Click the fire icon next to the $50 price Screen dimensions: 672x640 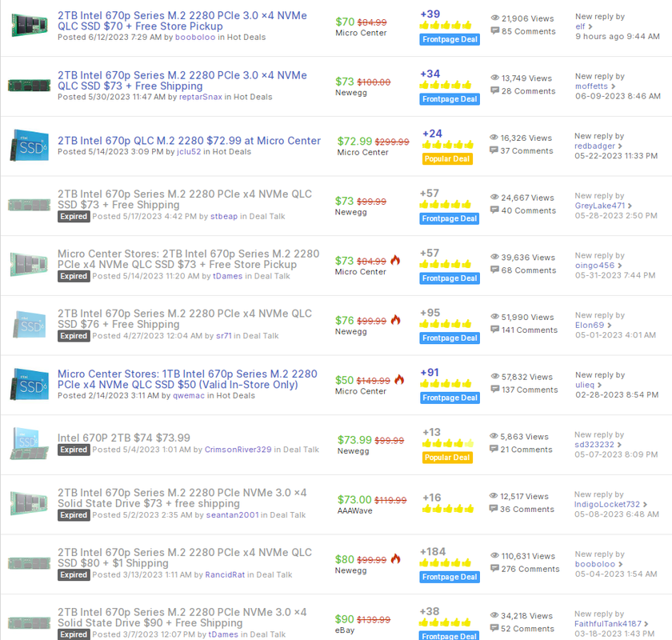[x=399, y=379]
